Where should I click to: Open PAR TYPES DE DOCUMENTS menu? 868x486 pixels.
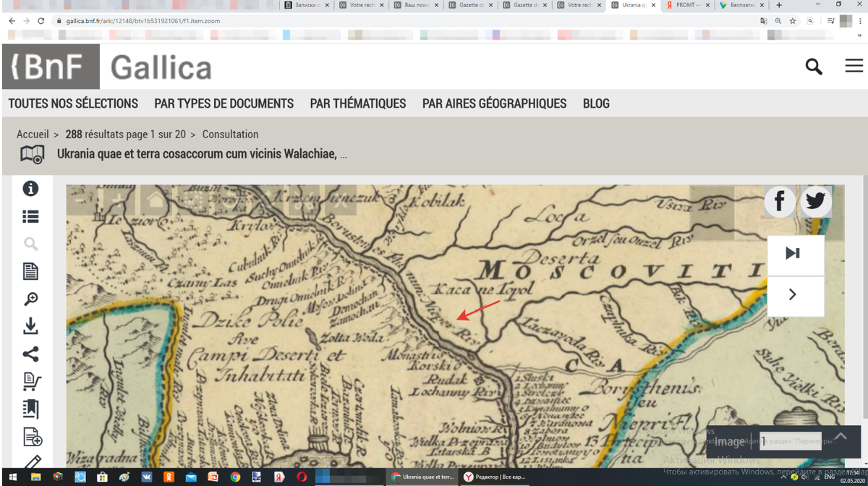click(x=224, y=103)
